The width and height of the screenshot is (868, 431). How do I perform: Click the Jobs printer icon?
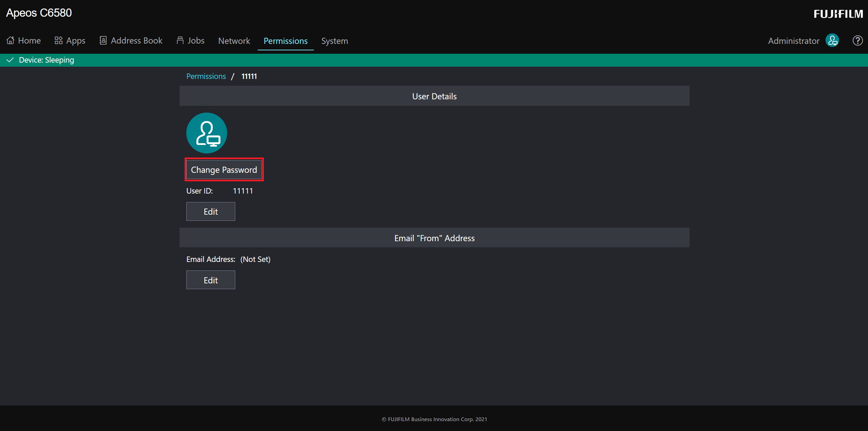pyautogui.click(x=180, y=40)
